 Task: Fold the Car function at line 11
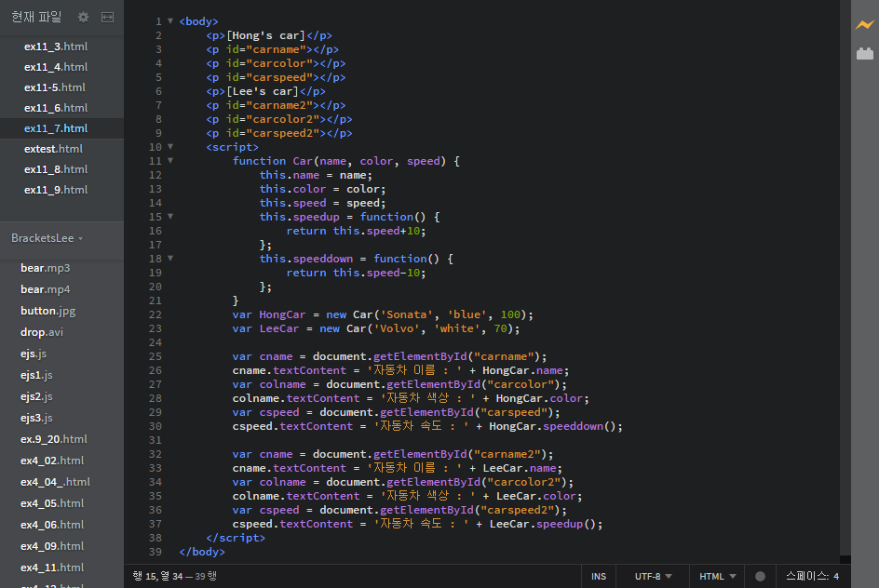tap(170, 161)
